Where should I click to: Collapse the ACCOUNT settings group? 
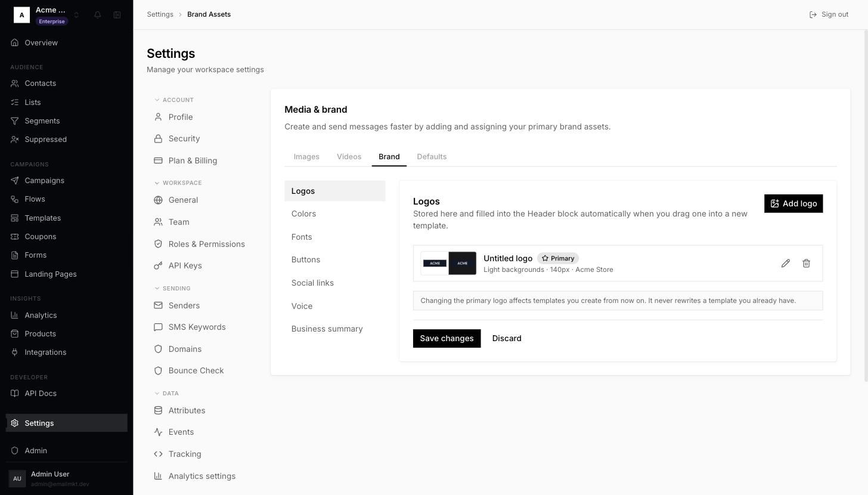click(x=174, y=100)
